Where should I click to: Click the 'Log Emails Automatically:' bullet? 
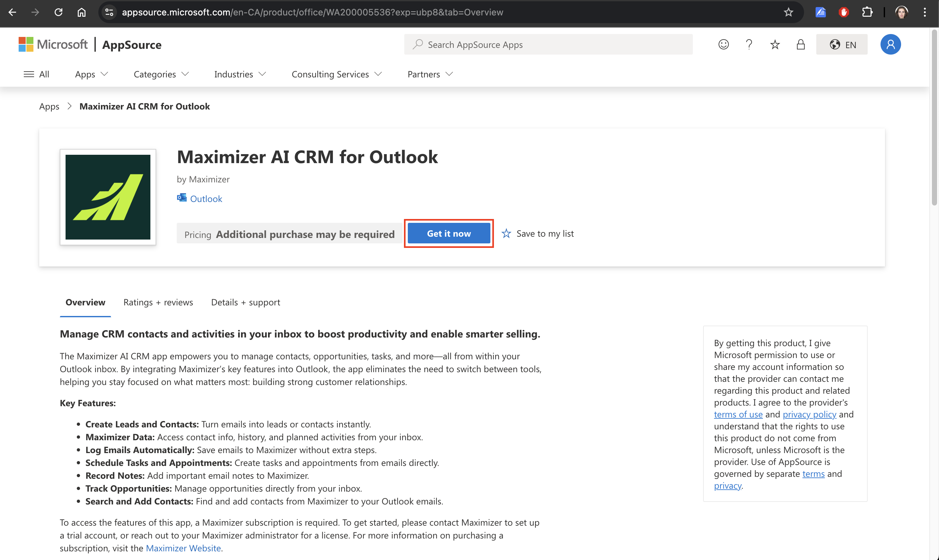coord(140,450)
